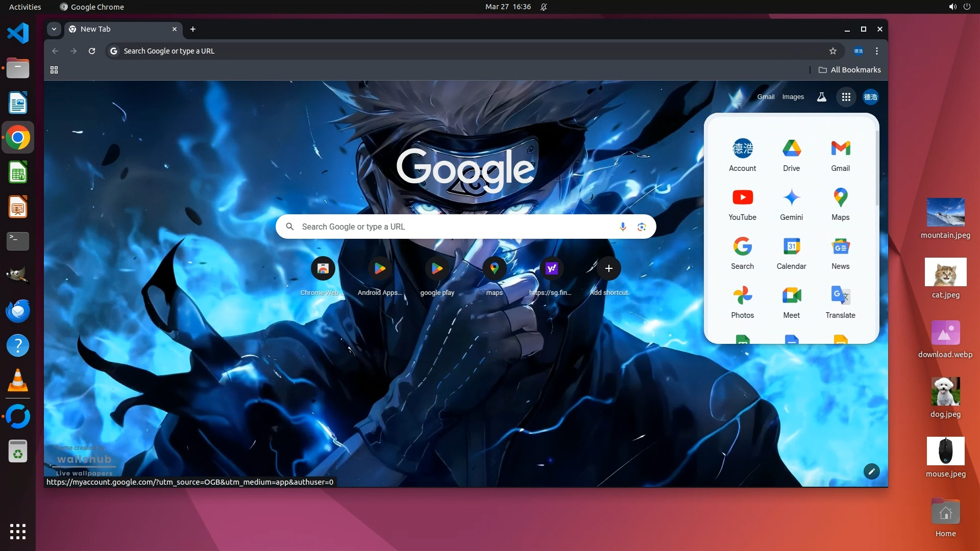Open Google Translate app icon
The image size is (980, 551).
[x=840, y=302]
